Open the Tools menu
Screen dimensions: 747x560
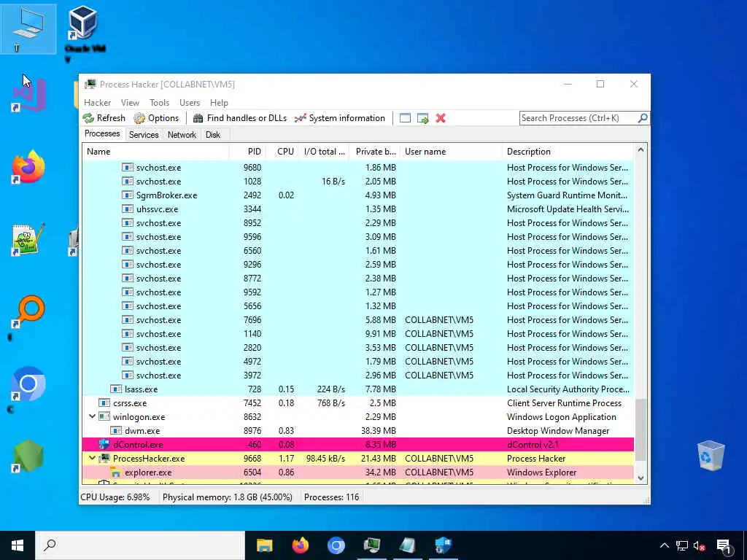159,103
